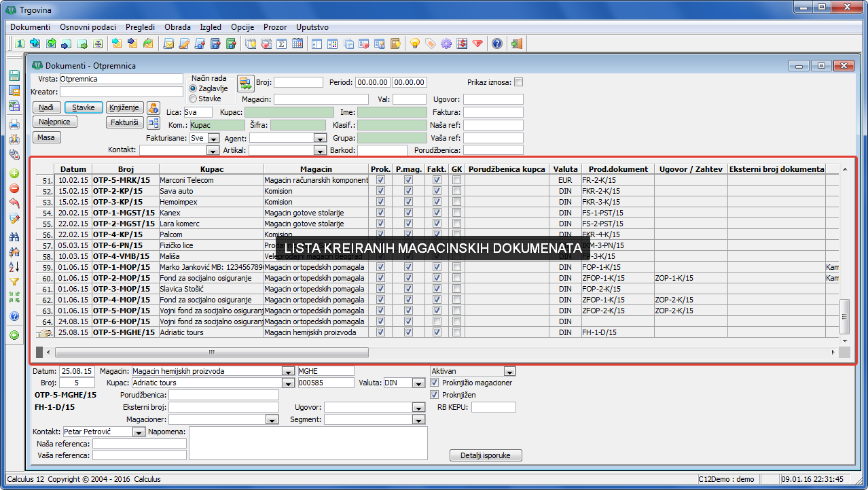868x490 pixels.
Task: Click the calendar grid icon in main toolbar
Action: (297, 44)
